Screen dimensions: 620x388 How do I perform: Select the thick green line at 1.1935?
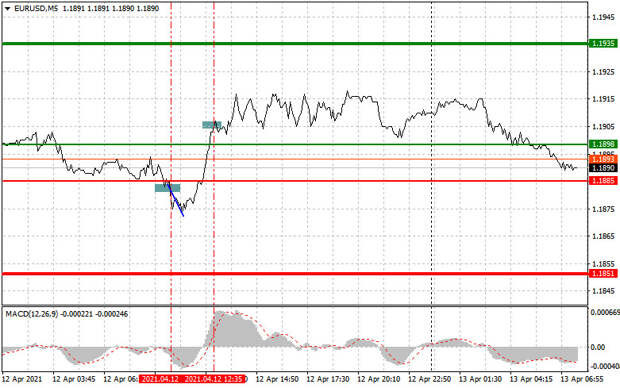coord(295,44)
